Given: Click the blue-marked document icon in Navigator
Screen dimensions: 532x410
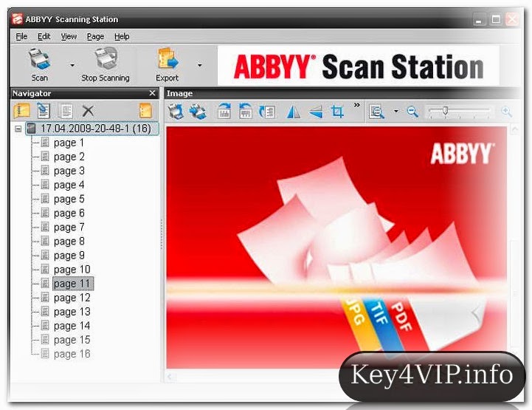Looking at the screenshot, I should point(44,111).
